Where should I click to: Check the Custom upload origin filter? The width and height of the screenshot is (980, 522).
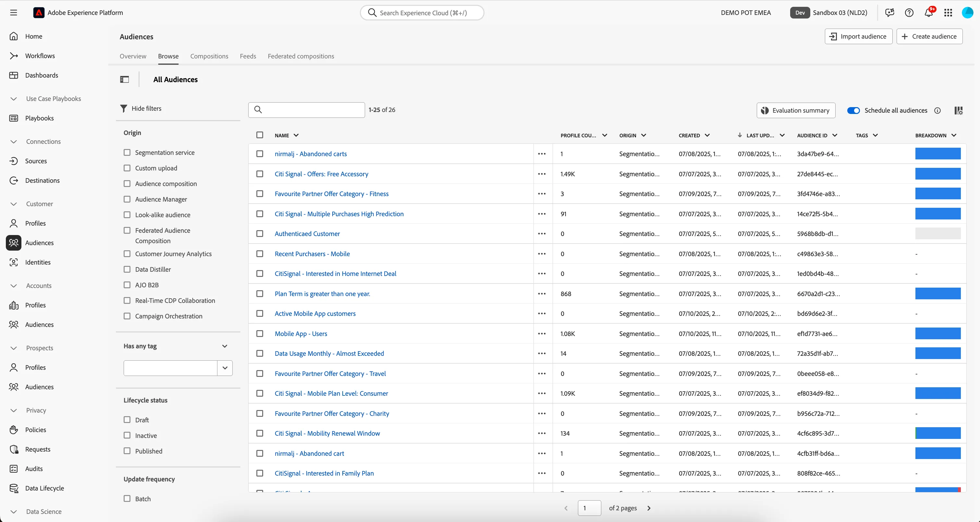coord(127,168)
